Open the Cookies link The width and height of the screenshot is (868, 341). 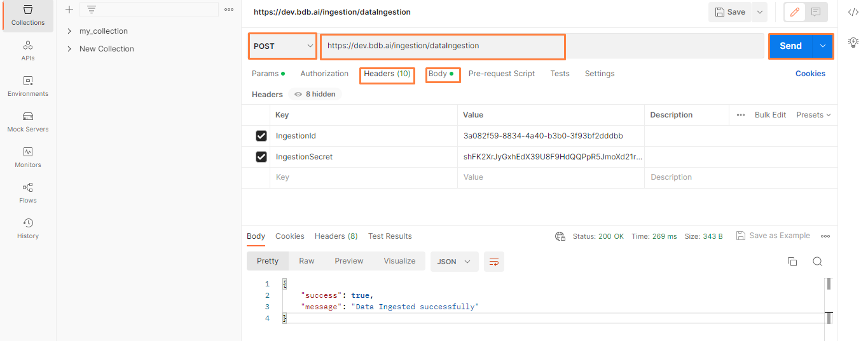pos(810,74)
